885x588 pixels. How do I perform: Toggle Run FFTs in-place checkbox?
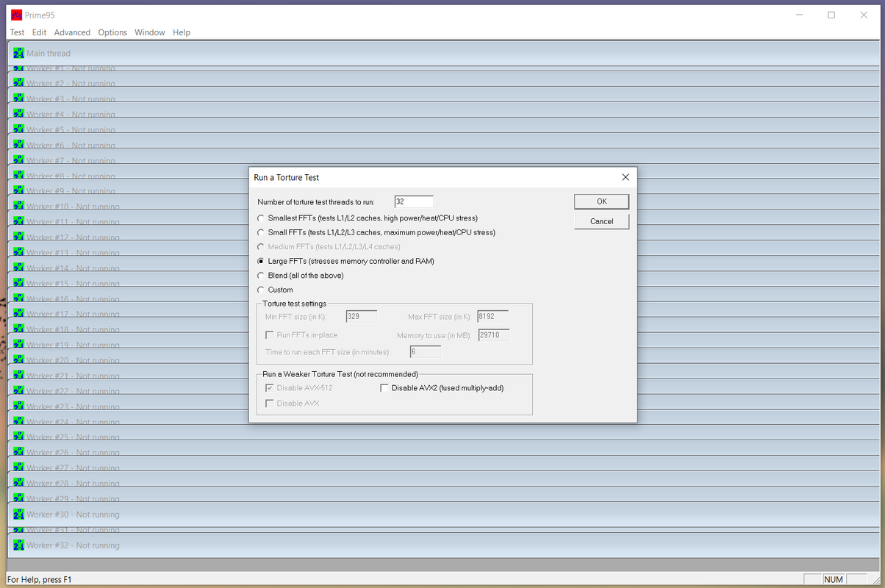(270, 335)
